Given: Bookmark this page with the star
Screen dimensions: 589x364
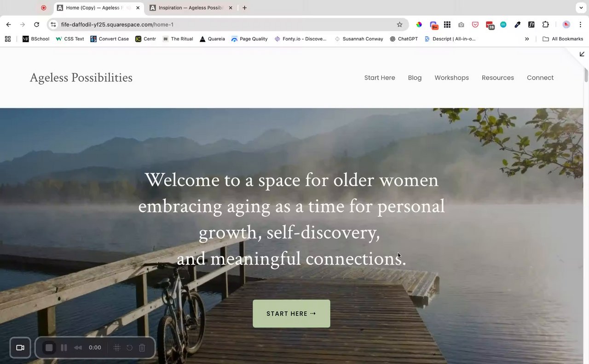Looking at the screenshot, I should coord(399,24).
